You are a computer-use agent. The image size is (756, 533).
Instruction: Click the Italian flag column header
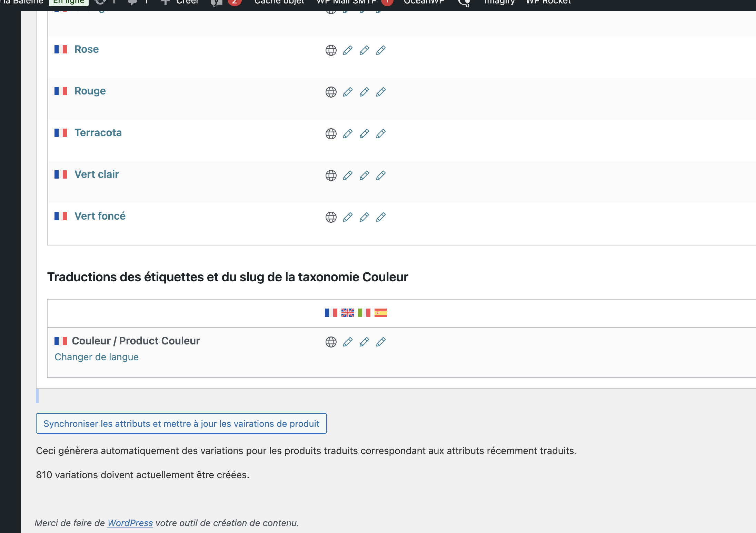click(364, 313)
